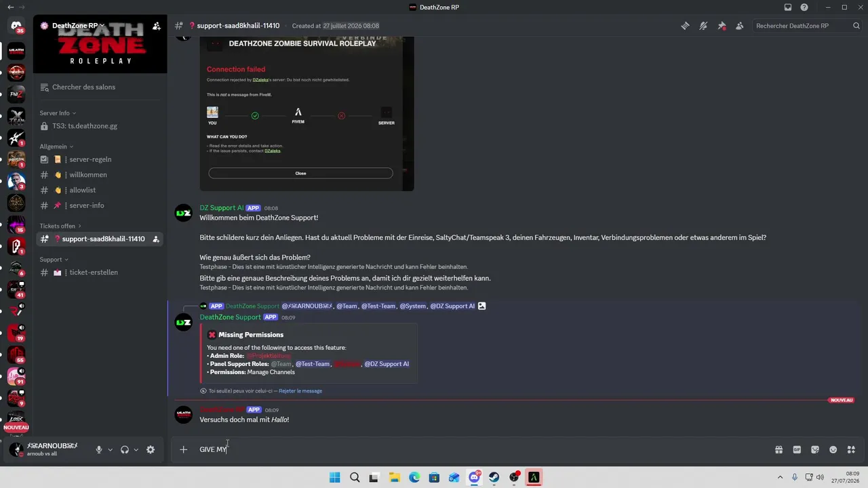Image resolution: width=868 pixels, height=488 pixels.
Task: Open File Explorer from taskbar
Action: tap(394, 478)
